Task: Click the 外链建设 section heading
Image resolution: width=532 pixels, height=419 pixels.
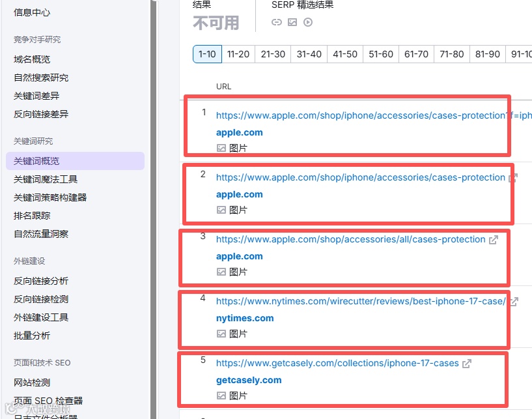Action: point(29,261)
